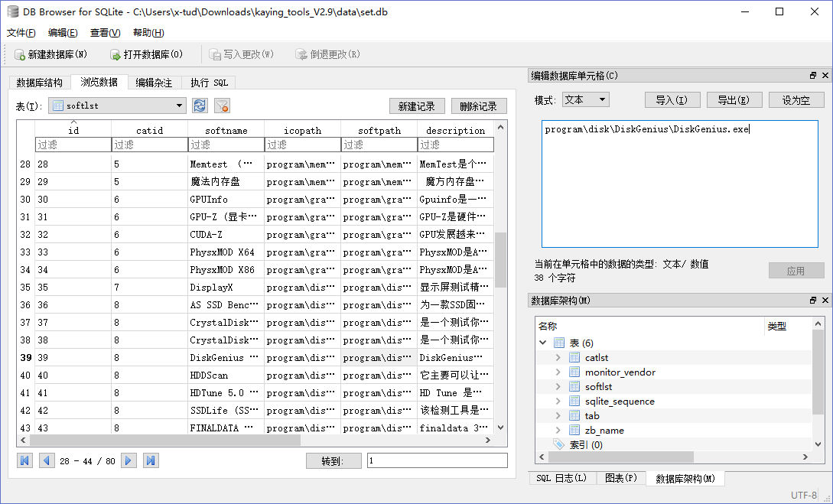The image size is (833, 504).
Task: Collapse the 表 (6) tree node
Action: click(543, 343)
